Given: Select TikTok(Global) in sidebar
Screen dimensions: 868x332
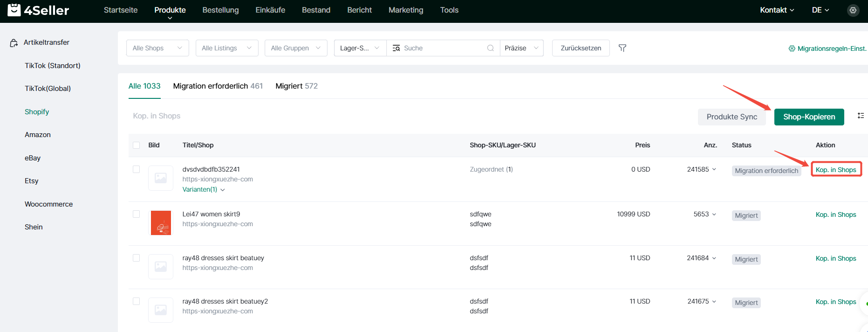Looking at the screenshot, I should [x=48, y=89].
